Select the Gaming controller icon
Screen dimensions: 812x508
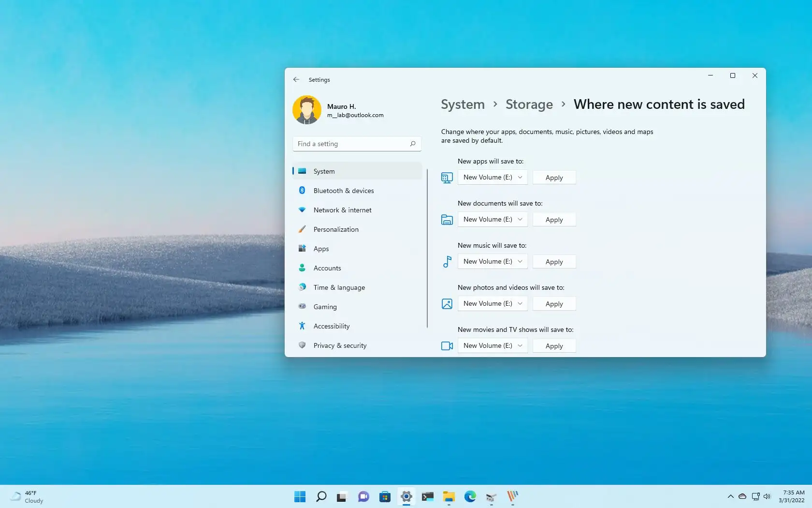(x=302, y=306)
